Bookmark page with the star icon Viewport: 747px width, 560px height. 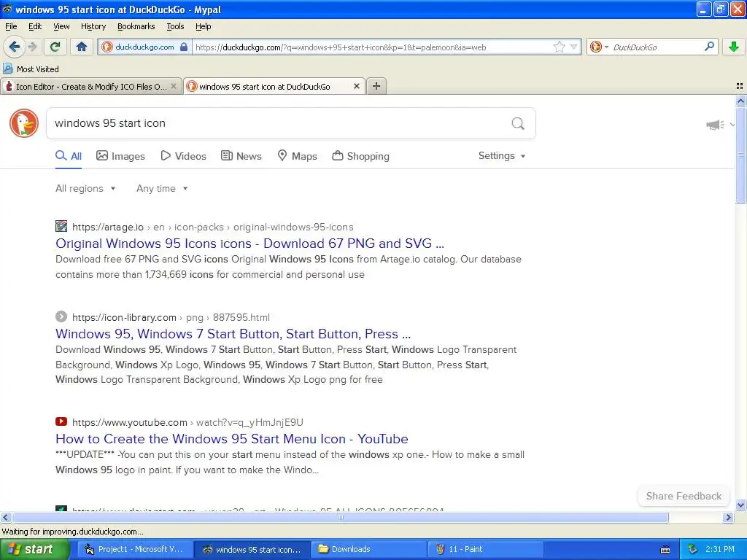(559, 47)
